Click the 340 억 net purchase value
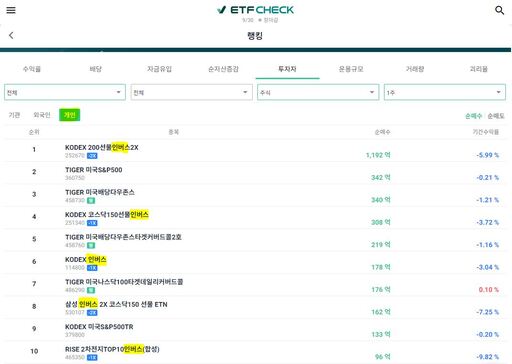 pyautogui.click(x=381, y=200)
